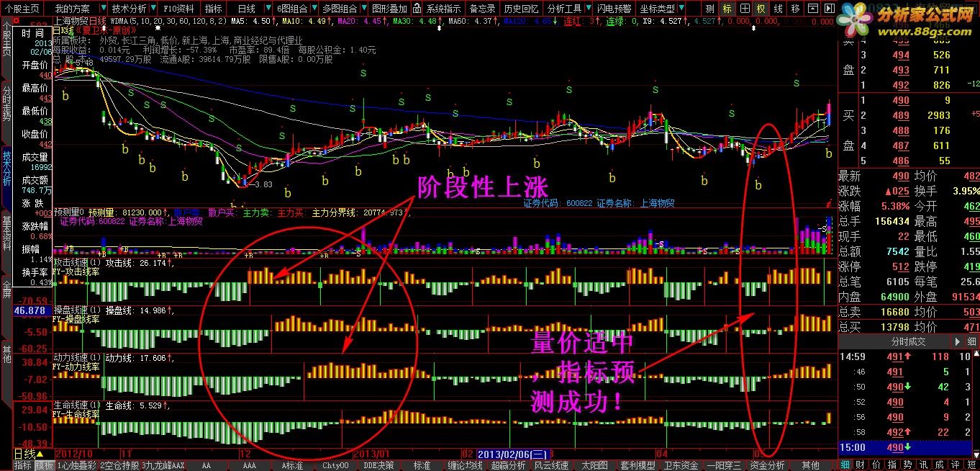Click the grid-layout icon beside 标

(x=744, y=9)
